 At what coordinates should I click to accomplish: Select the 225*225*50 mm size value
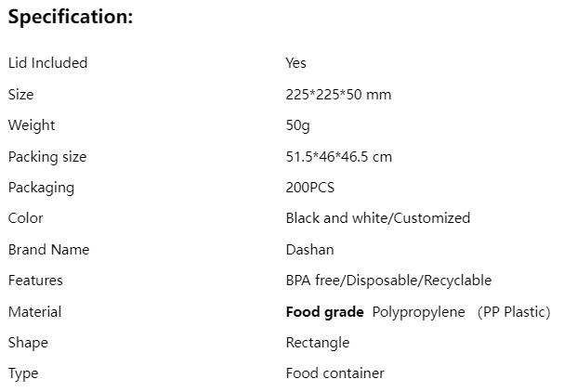pos(338,95)
